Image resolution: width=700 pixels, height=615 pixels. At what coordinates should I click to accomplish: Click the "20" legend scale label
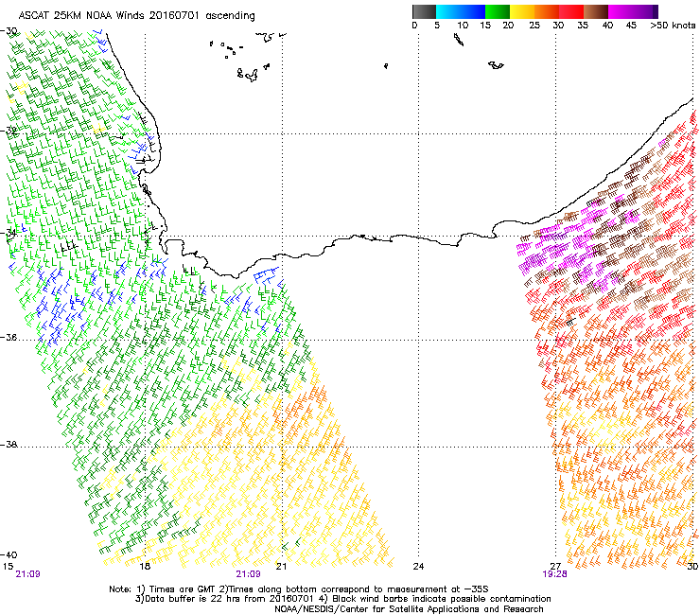(x=508, y=26)
